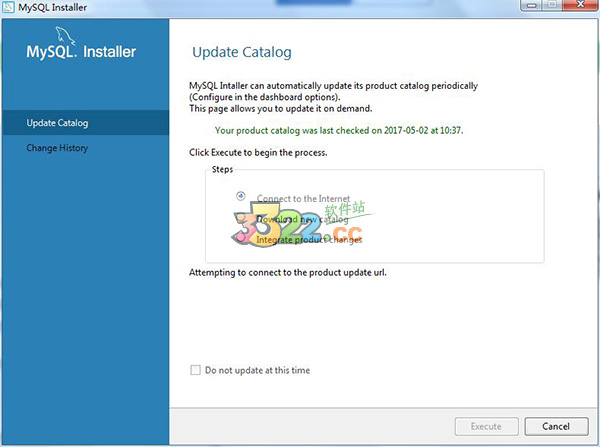Image resolution: width=600 pixels, height=447 pixels.
Task: Click the Update Catalog page heading
Action: tap(242, 52)
